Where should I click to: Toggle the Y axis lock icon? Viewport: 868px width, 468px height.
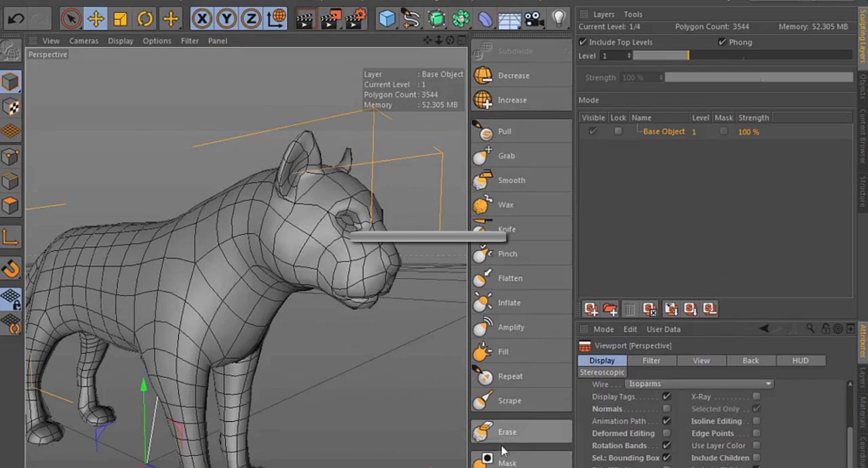point(226,18)
